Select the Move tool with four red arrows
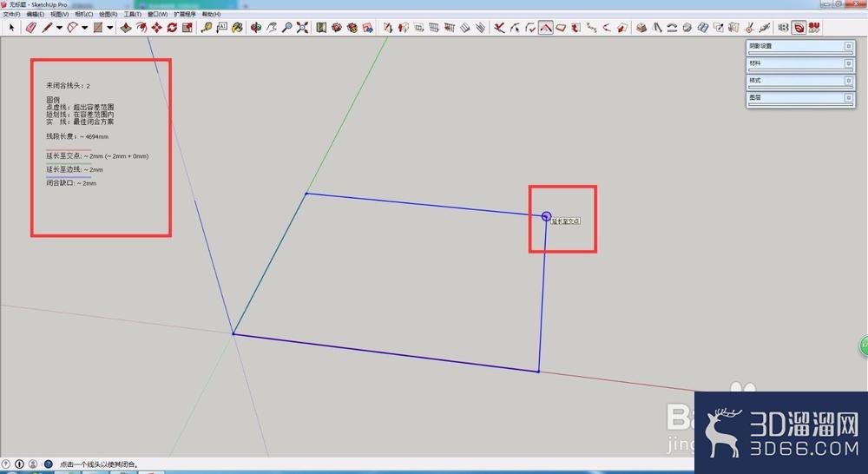The width and height of the screenshot is (868, 474). 156,28
